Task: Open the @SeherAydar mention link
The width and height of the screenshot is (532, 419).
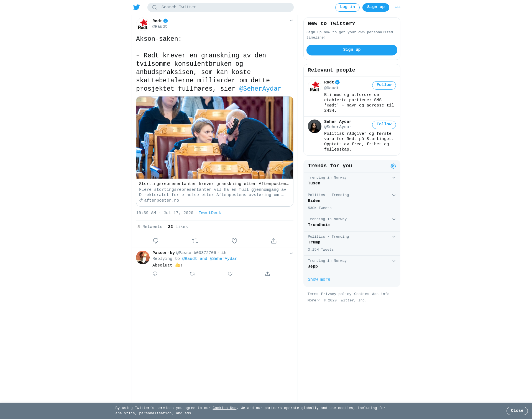Action: click(x=260, y=89)
